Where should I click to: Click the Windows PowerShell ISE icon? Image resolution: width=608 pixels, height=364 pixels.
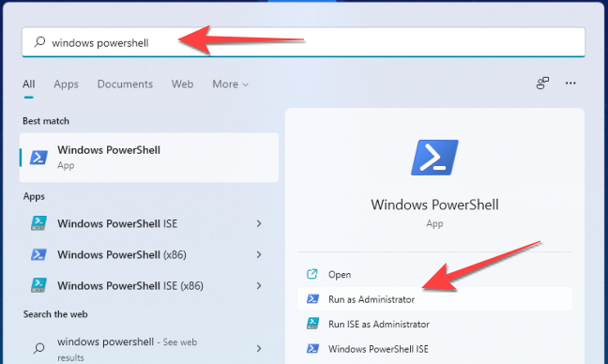38,223
